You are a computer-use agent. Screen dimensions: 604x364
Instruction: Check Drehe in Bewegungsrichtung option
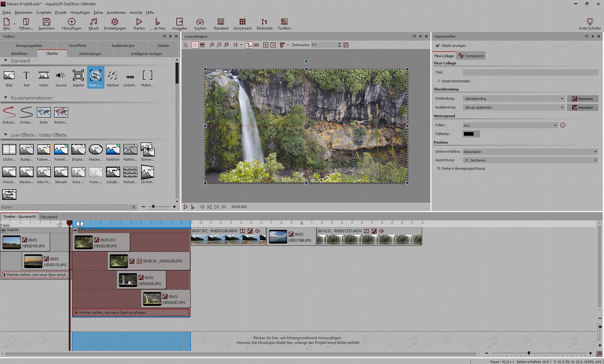pos(439,168)
